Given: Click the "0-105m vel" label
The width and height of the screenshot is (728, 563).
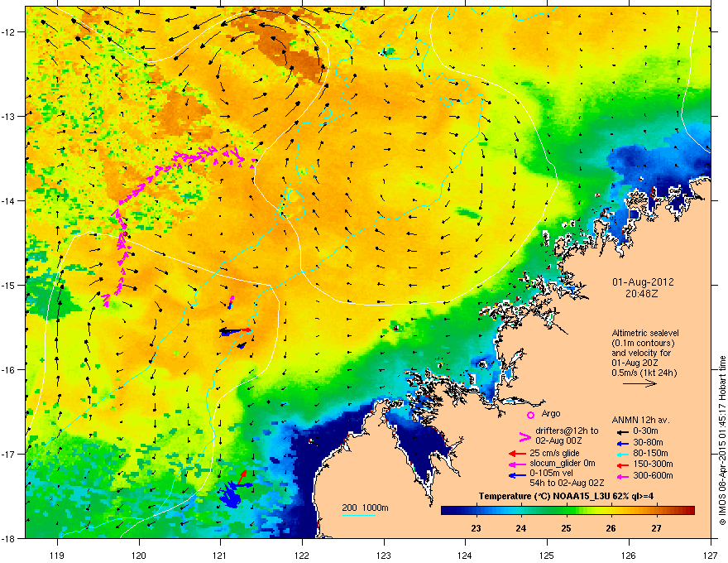Looking at the screenshot, I should (549, 474).
